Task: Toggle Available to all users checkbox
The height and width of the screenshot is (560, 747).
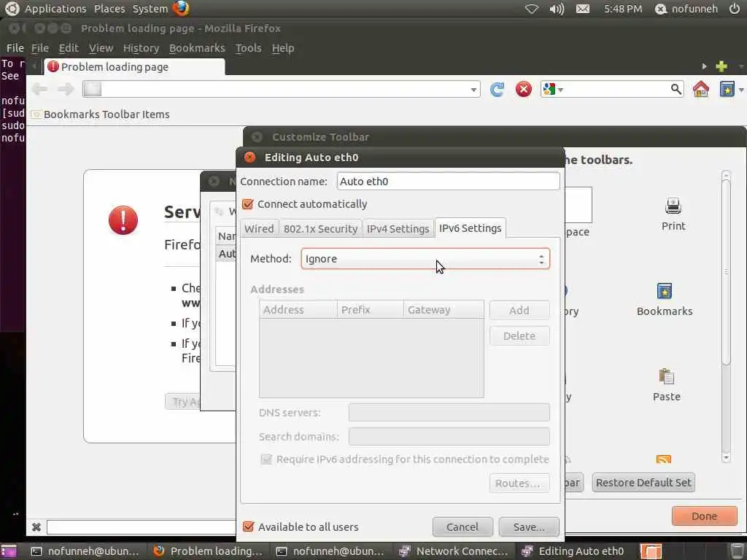Action: click(x=248, y=526)
